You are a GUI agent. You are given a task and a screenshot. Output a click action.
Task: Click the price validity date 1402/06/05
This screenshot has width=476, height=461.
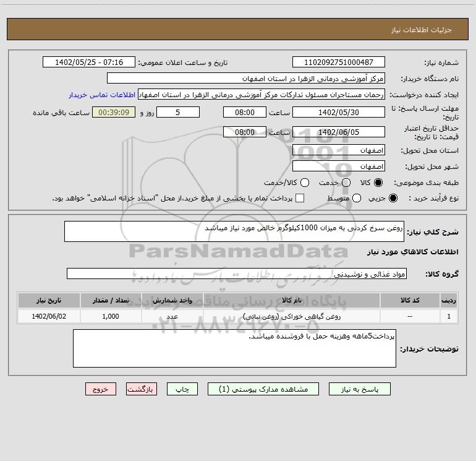[339, 132]
